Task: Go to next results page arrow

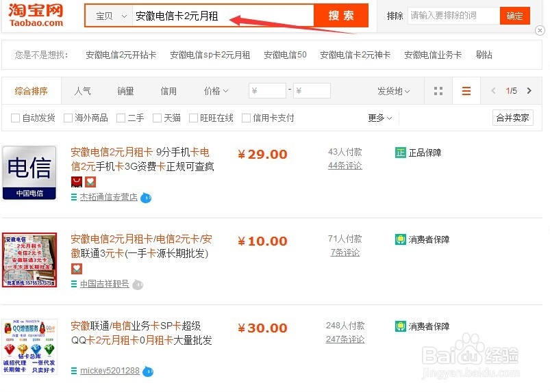Action: (x=529, y=91)
